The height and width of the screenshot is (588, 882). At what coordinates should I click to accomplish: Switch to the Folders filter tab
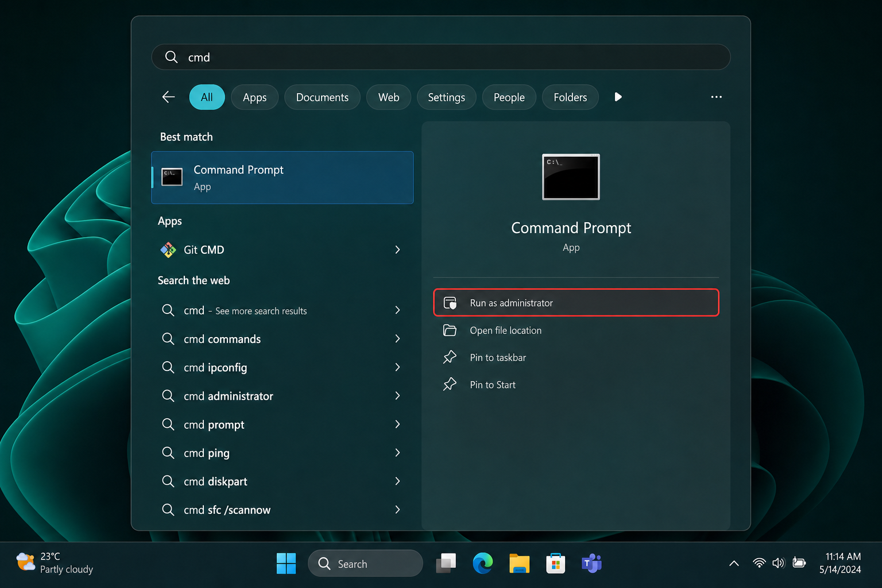pyautogui.click(x=570, y=97)
